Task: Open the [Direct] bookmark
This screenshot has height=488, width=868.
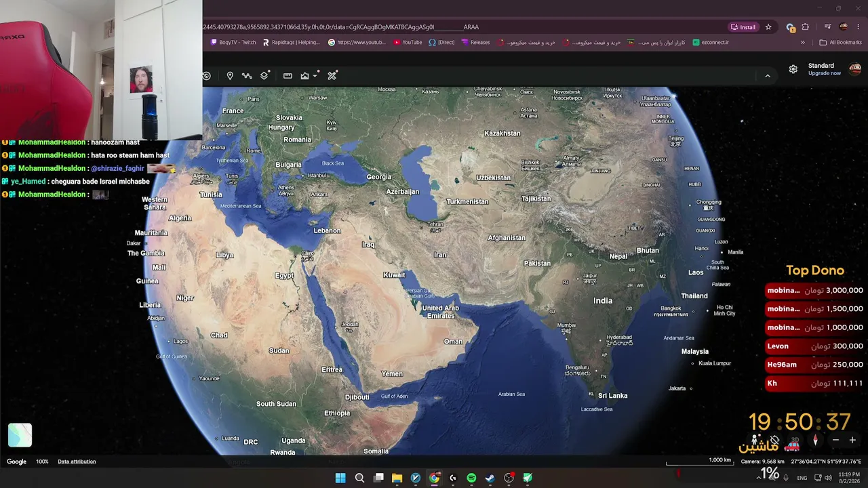Action: 441,42
